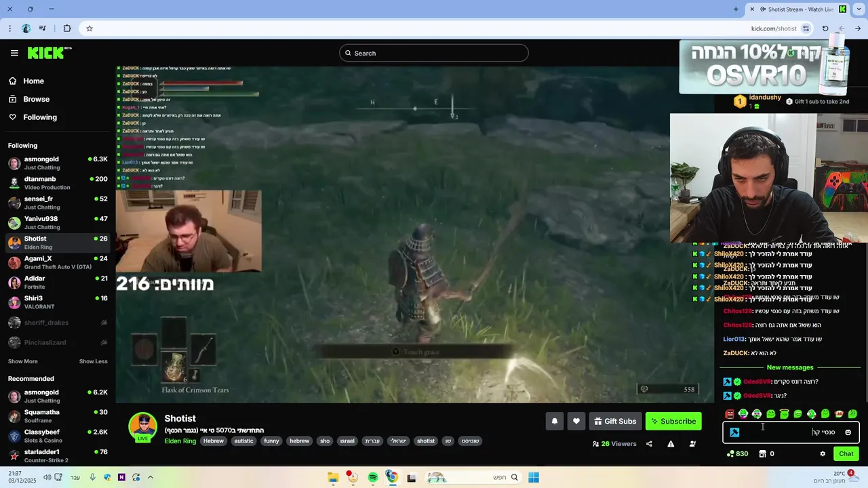Viewport: 868px width, 488px height.
Task: Open the Following page in sidebar
Action: tap(40, 117)
